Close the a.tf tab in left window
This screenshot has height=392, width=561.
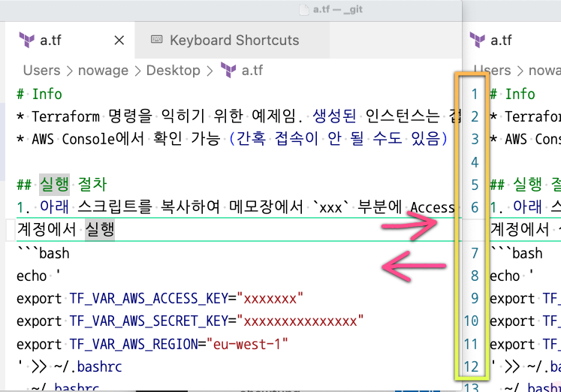pyautogui.click(x=119, y=41)
